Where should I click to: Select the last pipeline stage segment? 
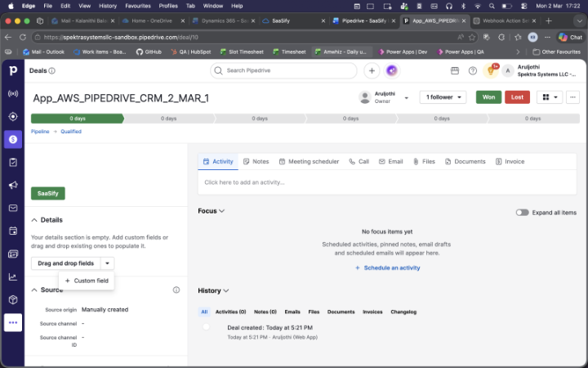(533, 119)
